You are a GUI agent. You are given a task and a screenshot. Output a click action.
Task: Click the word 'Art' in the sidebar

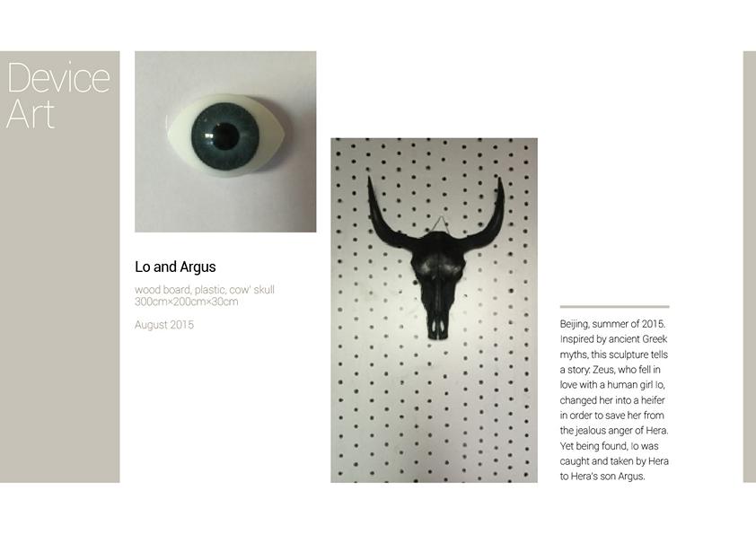31,114
